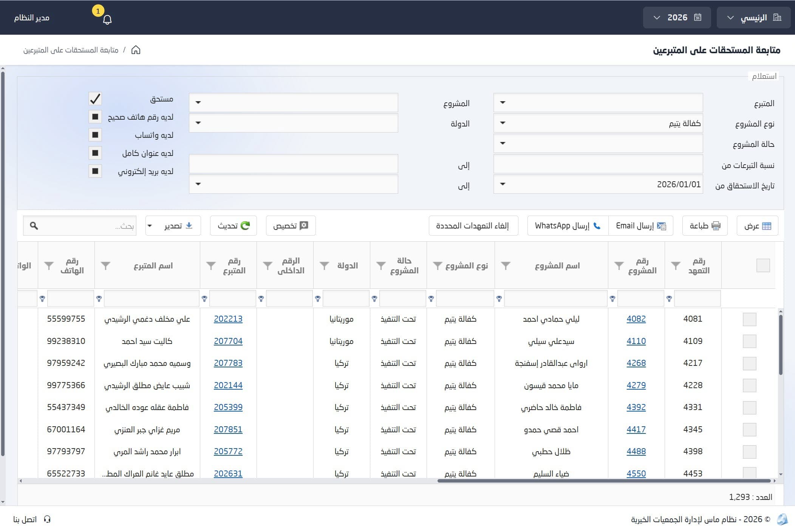
Task: Open نوع المشروع dropdown showing كفالة يتيم
Action: [598, 123]
